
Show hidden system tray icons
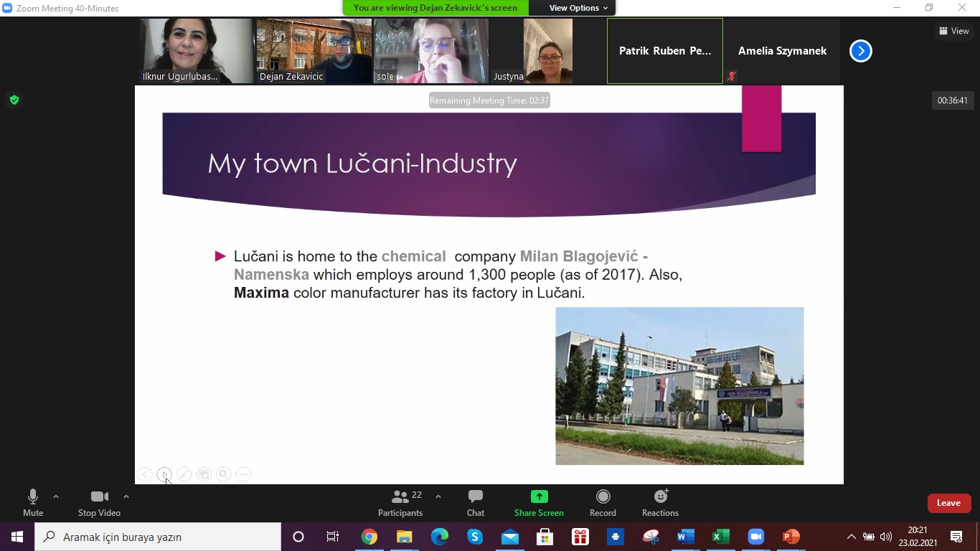click(x=851, y=537)
